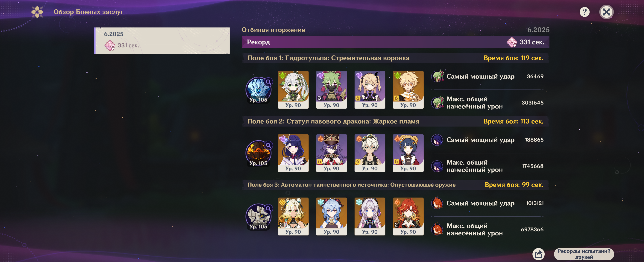Click the red-haired avatar beside 1013121 strongest hit

tap(437, 203)
